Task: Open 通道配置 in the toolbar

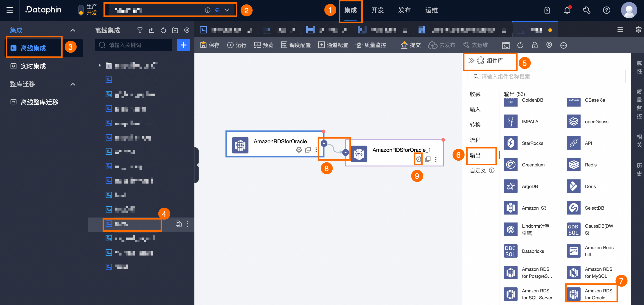Action: tap(333, 45)
